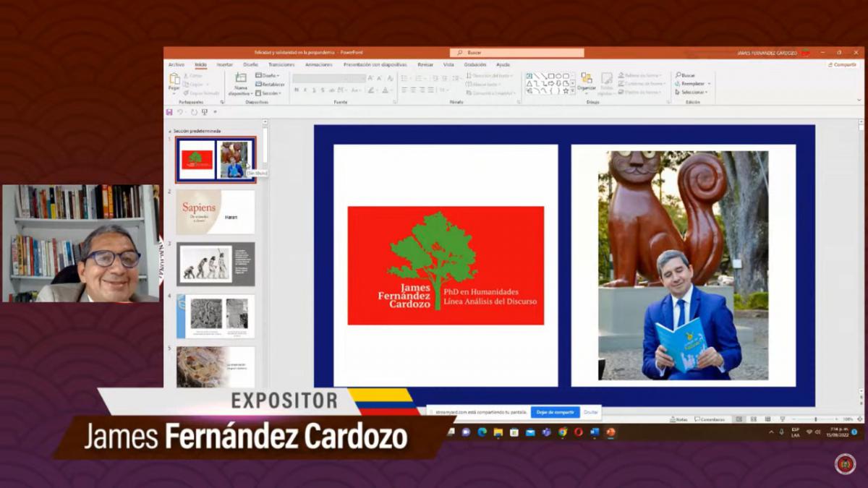Toggle the Notas pane in status bar
Viewport: 868px width, 488px height.
coord(678,419)
